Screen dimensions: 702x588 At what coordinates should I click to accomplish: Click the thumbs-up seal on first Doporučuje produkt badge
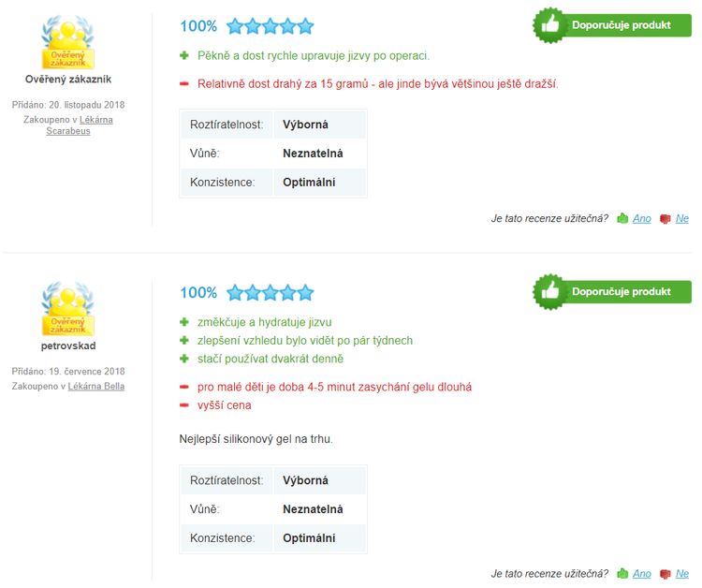coord(549,25)
